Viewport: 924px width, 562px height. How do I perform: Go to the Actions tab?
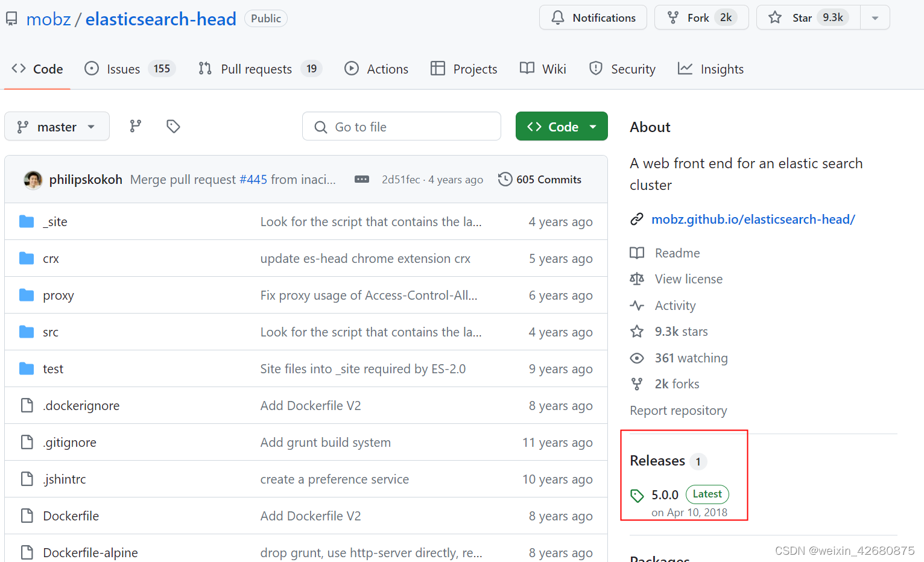[376, 69]
